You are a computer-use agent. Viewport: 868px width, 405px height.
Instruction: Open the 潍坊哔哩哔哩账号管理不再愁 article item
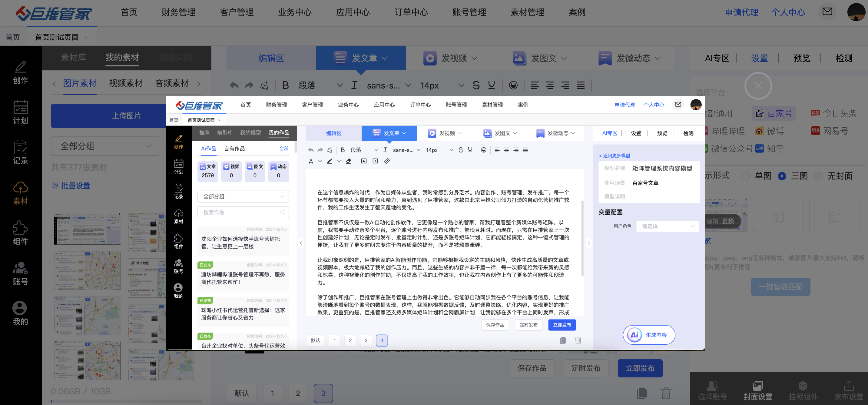[243, 276]
